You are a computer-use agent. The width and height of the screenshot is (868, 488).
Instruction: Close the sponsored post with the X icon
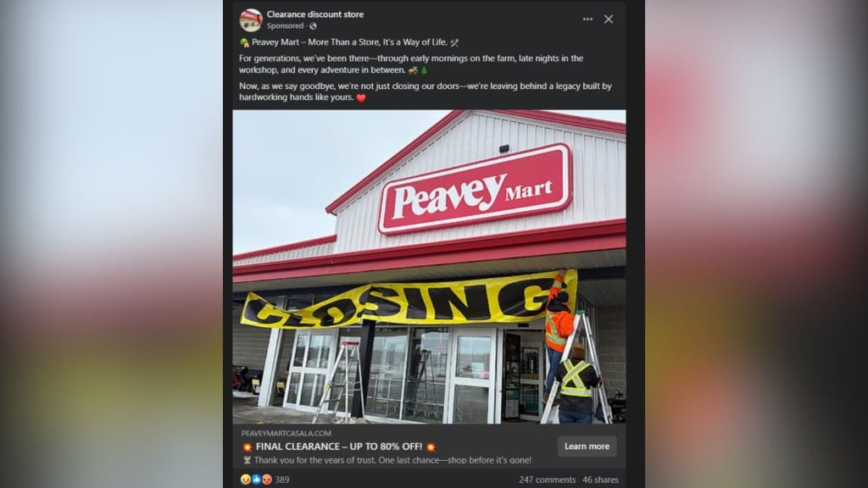[609, 19]
